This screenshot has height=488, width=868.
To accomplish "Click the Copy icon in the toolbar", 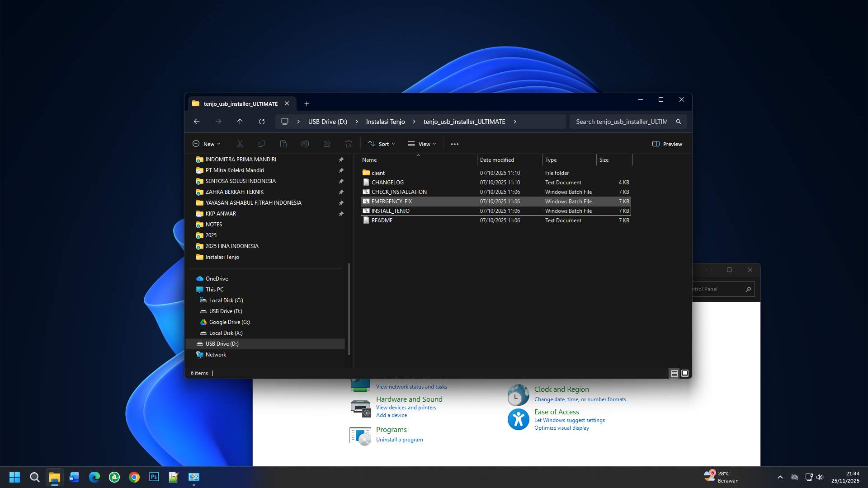I will pyautogui.click(x=262, y=144).
